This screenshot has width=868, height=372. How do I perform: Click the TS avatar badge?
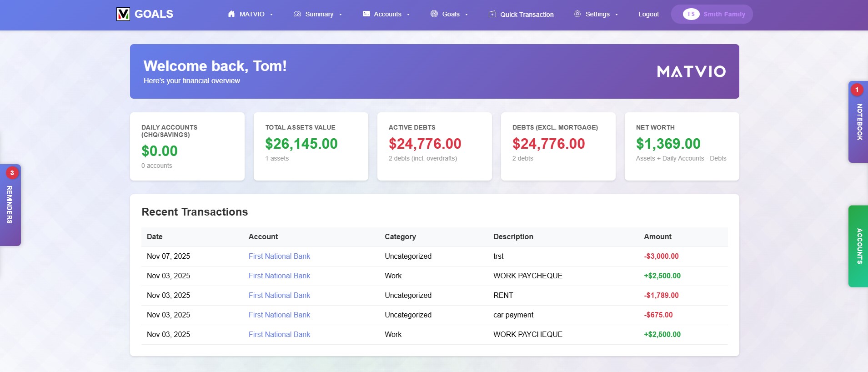pos(691,14)
